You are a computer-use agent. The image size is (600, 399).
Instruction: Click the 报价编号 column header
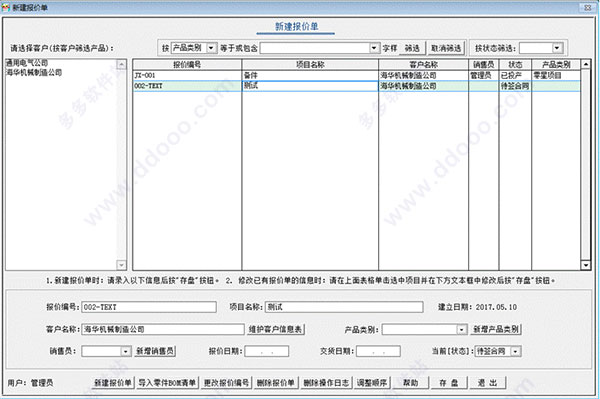[187, 65]
